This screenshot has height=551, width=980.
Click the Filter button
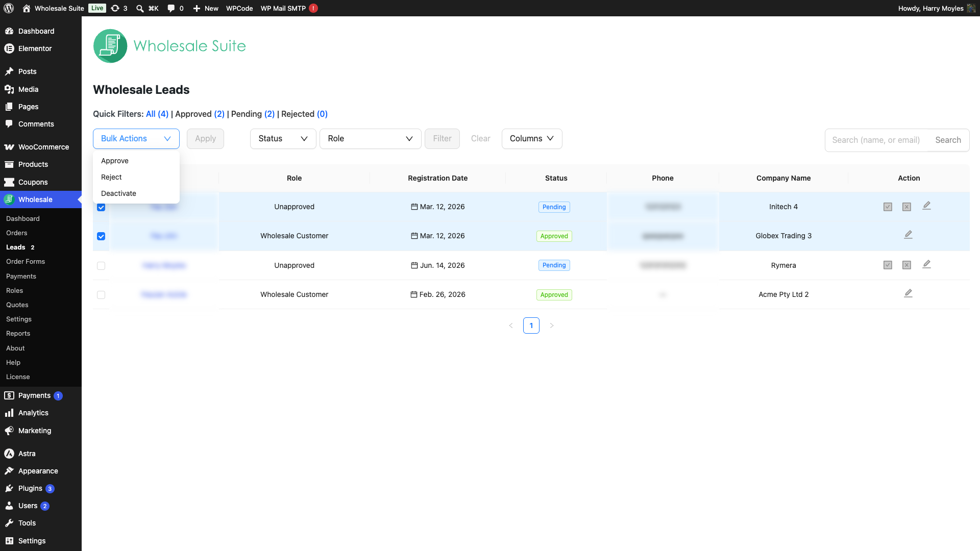pyautogui.click(x=442, y=139)
